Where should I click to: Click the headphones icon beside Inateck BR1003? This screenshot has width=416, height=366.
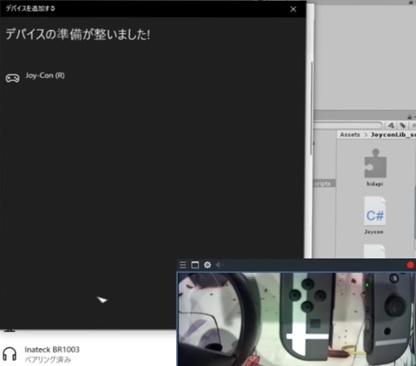[9, 354]
